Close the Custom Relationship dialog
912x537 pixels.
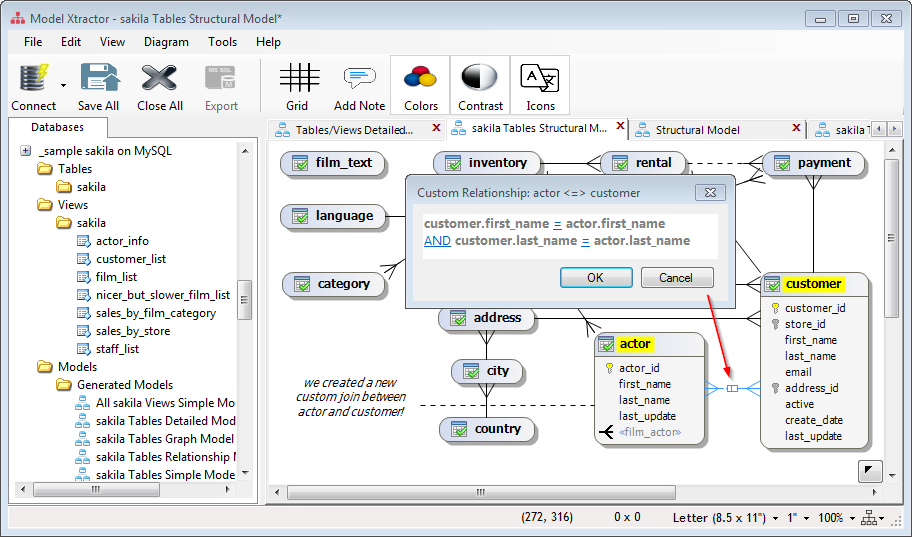point(710,193)
